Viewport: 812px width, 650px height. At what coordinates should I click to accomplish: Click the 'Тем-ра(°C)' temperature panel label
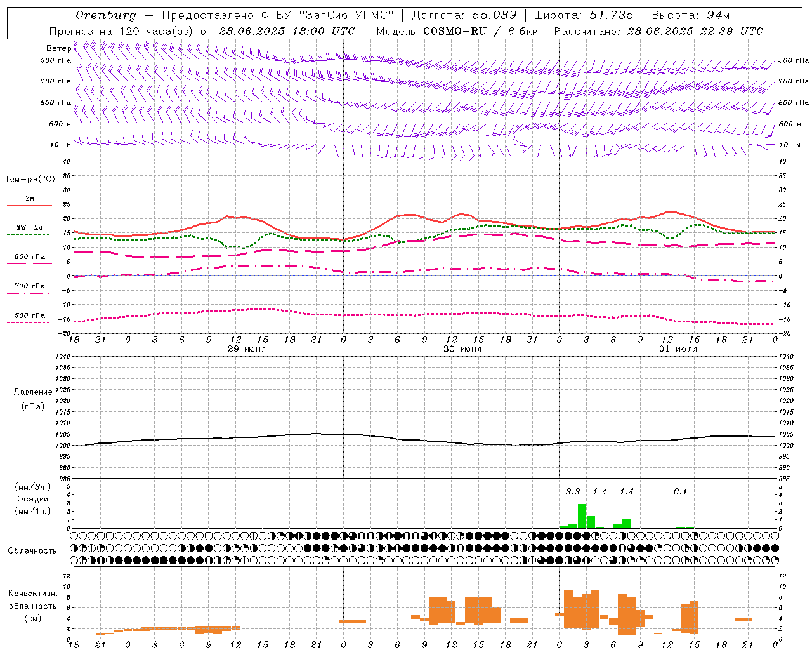pyautogui.click(x=30, y=179)
